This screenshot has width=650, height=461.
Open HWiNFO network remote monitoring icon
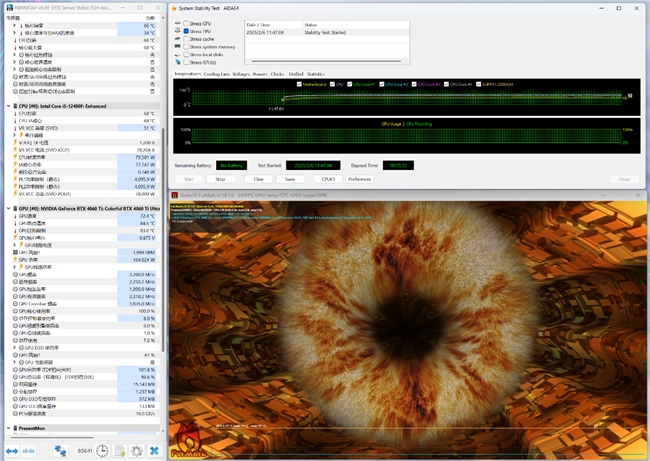(60, 450)
